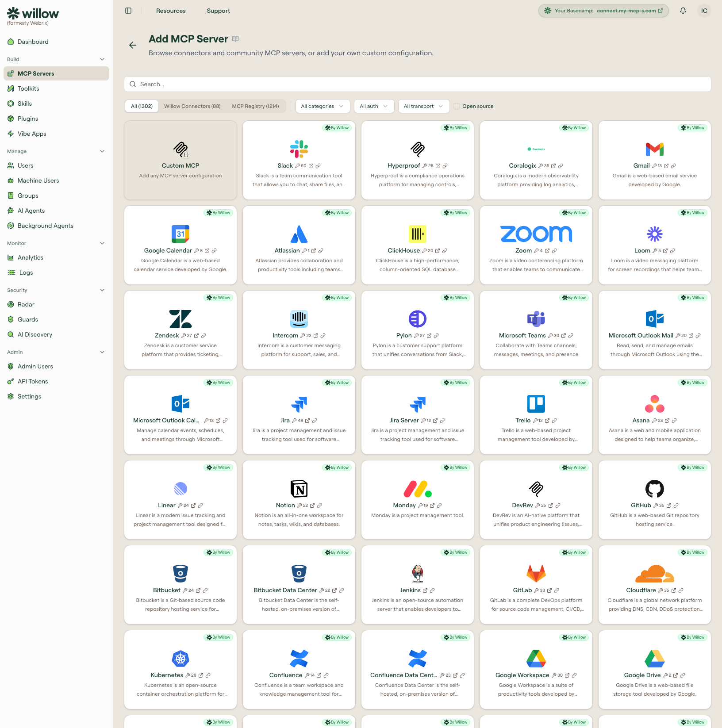This screenshot has height=728, width=722.
Task: Click the Google Drive card title
Action: tap(642, 675)
